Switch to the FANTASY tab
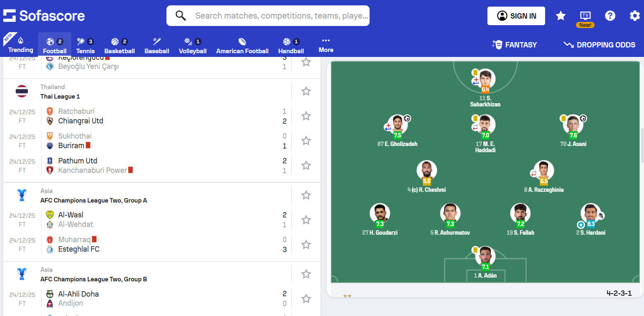This screenshot has width=644, height=316. [514, 45]
